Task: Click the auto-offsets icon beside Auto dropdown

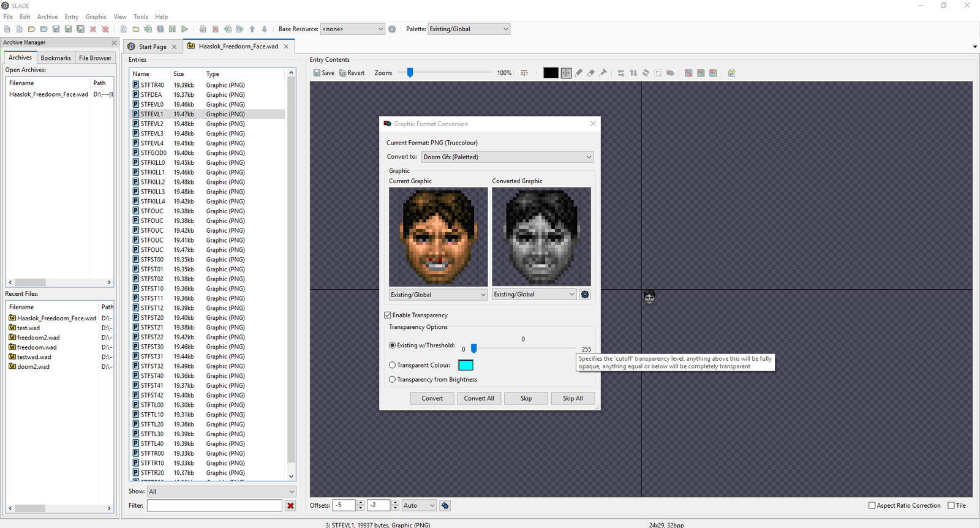Action: [x=445, y=505]
